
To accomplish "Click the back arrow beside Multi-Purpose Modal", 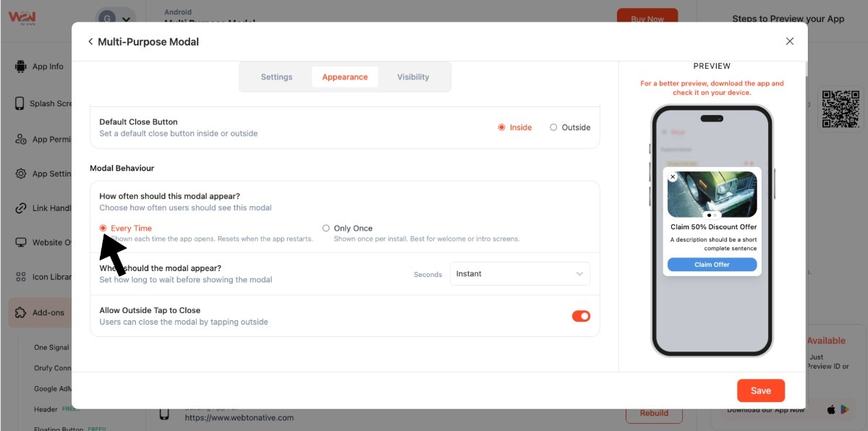I will pos(90,42).
